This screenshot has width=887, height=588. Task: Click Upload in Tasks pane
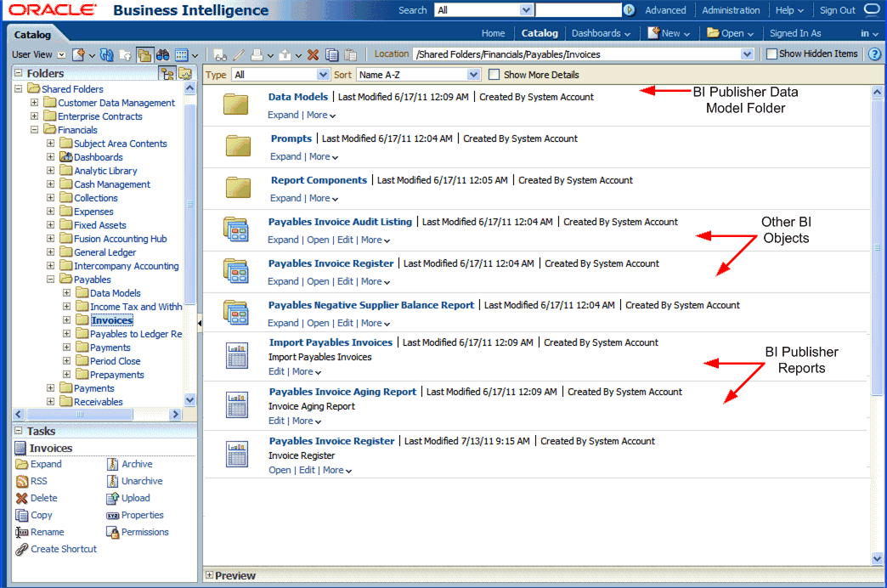pos(136,498)
